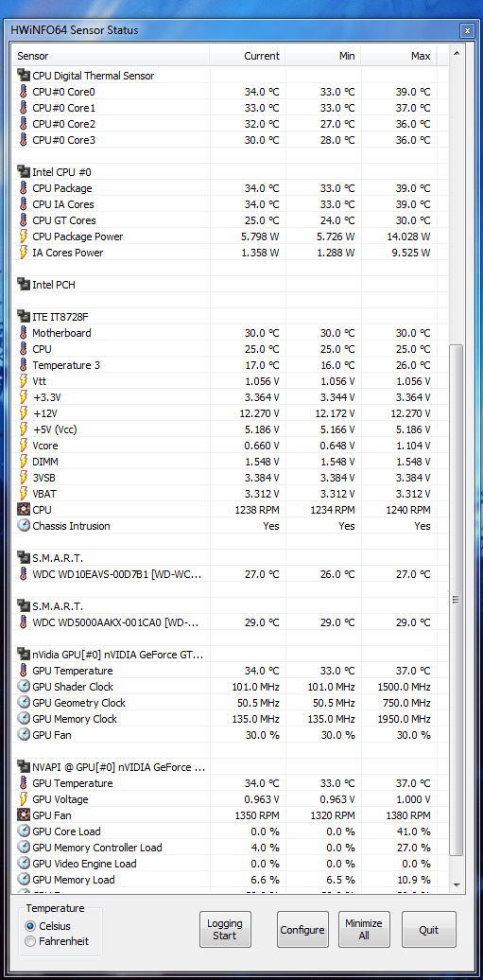Click the fan icon beside GPU Fan 1350 RPM

24,815
